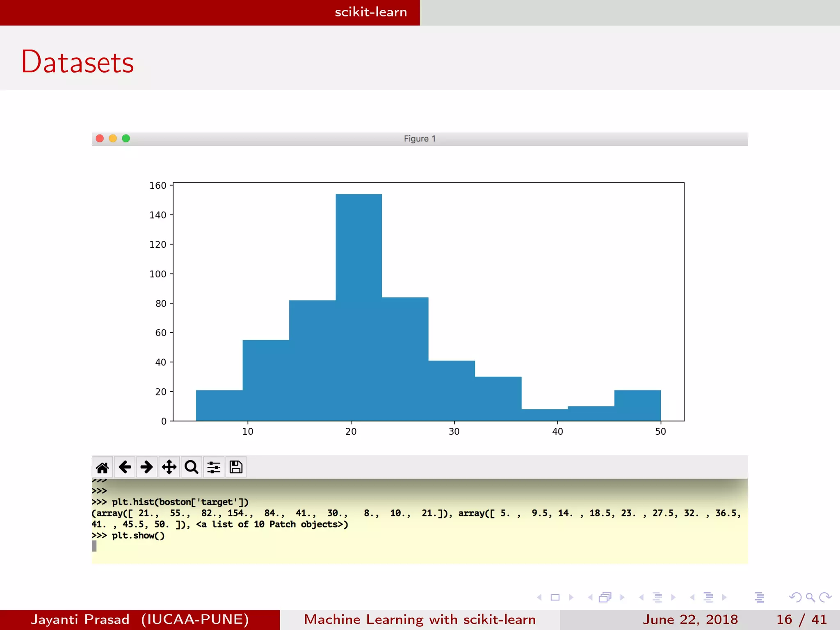Click the back arrow in figure toolbar
This screenshot has height=630, width=840.
coord(125,467)
